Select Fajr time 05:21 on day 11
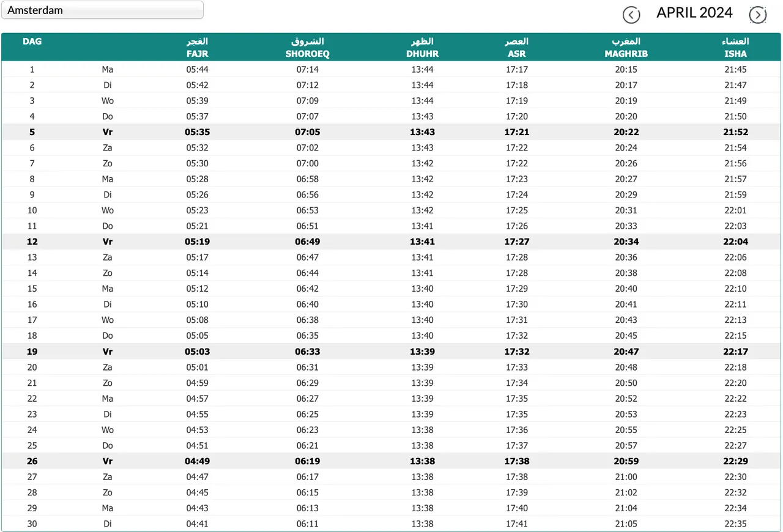Viewport: 783px width, 532px height. tap(198, 226)
